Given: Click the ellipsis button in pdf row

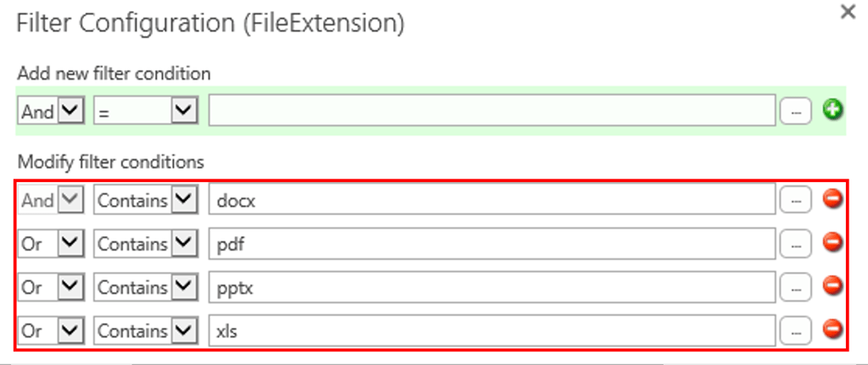Looking at the screenshot, I should pyautogui.click(x=796, y=245).
